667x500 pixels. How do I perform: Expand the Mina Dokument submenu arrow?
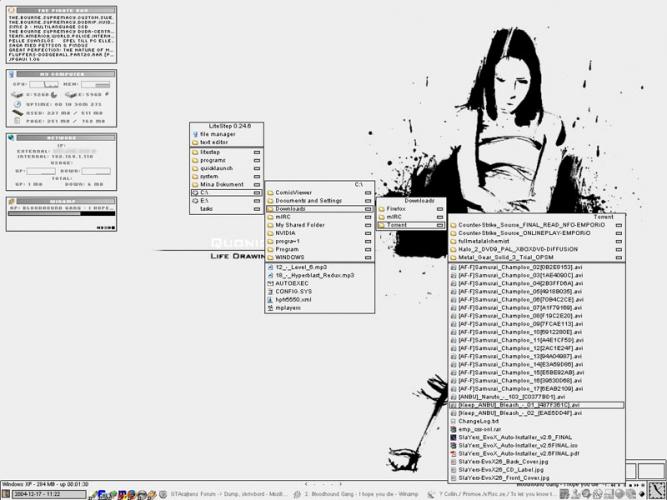[257, 185]
